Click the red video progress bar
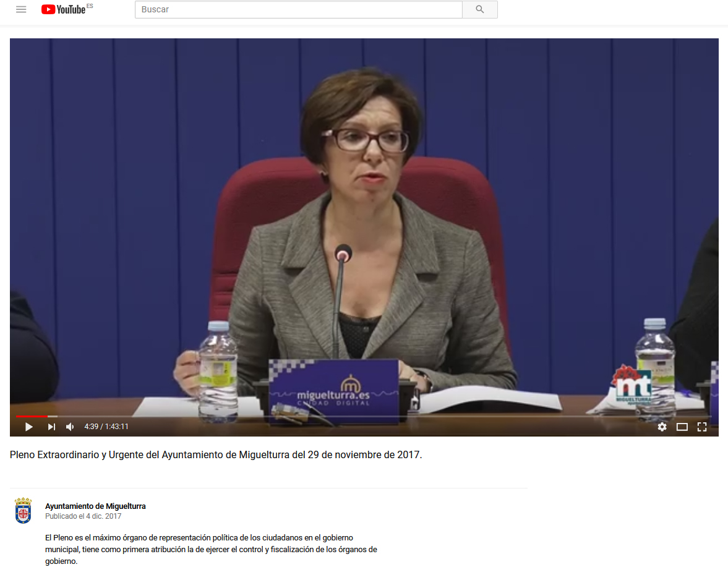The height and width of the screenshot is (567, 728). coord(32,416)
